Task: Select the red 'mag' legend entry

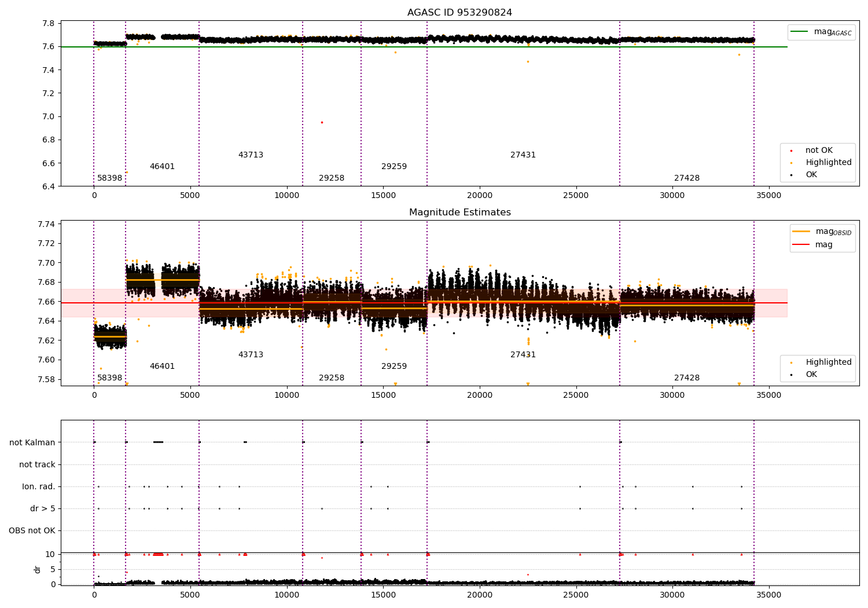Action: pyautogui.click(x=812, y=244)
